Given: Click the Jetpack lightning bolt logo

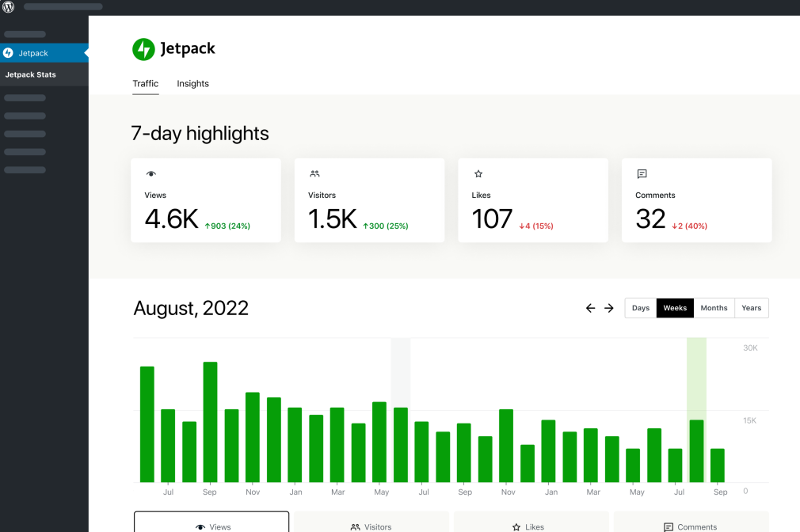Looking at the screenshot, I should pos(143,49).
